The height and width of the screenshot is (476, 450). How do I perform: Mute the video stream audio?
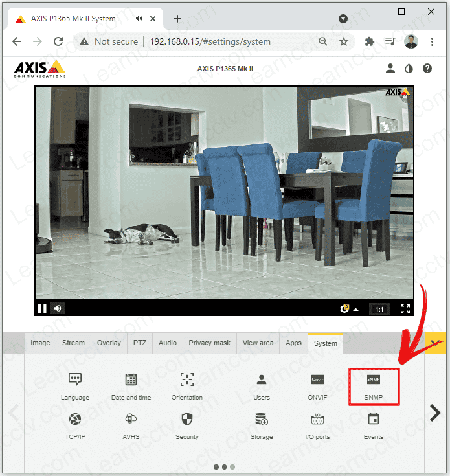(x=58, y=308)
